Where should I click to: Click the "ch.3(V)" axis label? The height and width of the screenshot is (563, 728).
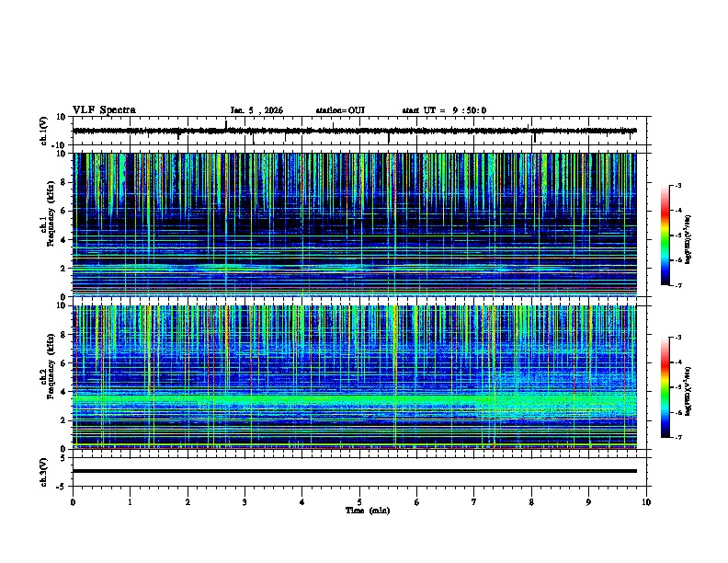44,472
